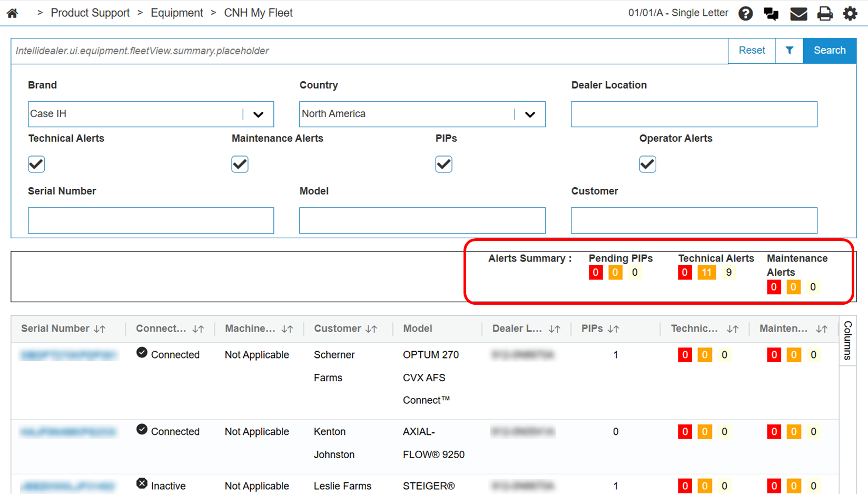
Task: Uncheck the Technical Alerts checkbox
Action: pos(36,164)
